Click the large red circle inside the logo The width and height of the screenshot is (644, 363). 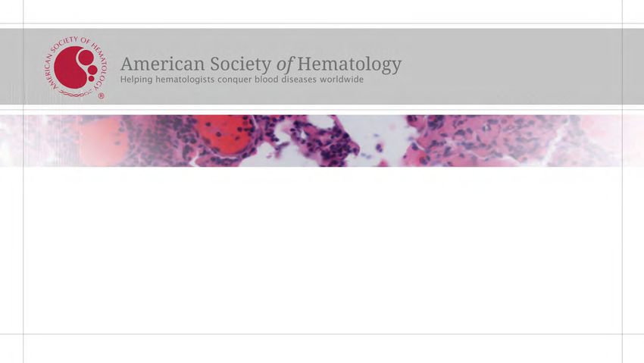[x=70, y=67]
